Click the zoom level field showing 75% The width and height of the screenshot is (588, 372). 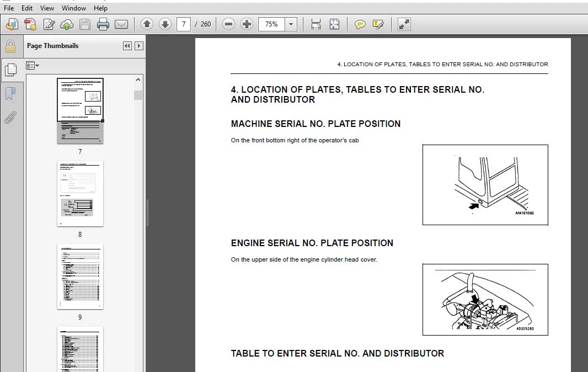pos(271,24)
